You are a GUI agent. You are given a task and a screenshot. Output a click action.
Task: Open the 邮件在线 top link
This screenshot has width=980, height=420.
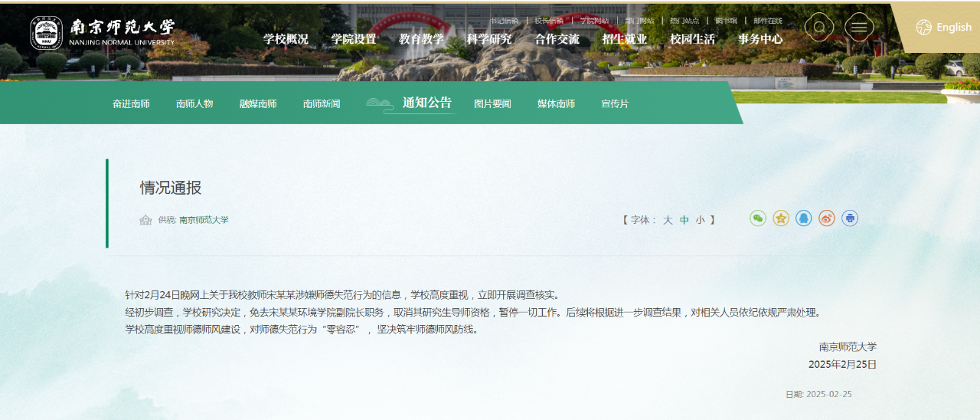coord(768,21)
